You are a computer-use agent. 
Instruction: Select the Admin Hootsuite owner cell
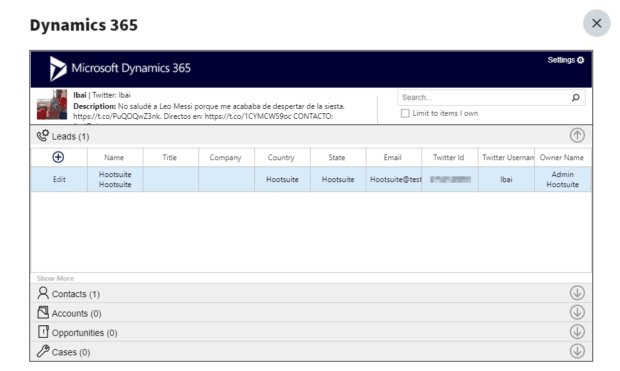pos(563,180)
